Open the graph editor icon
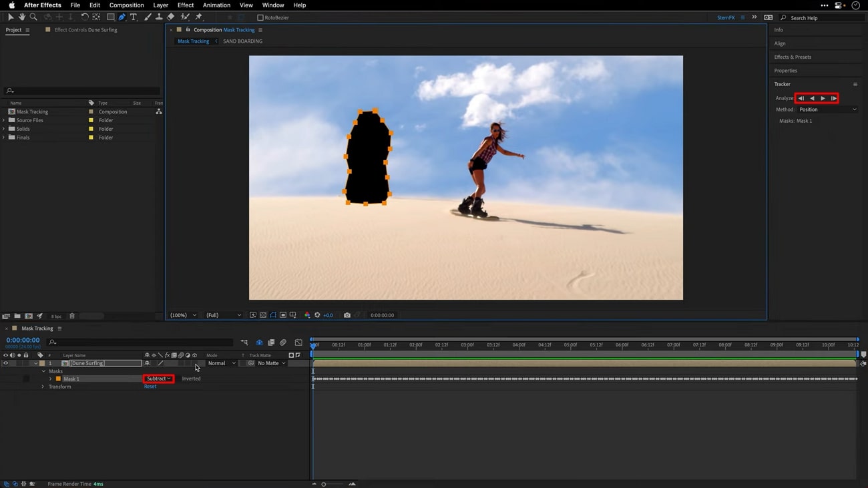 click(x=298, y=342)
